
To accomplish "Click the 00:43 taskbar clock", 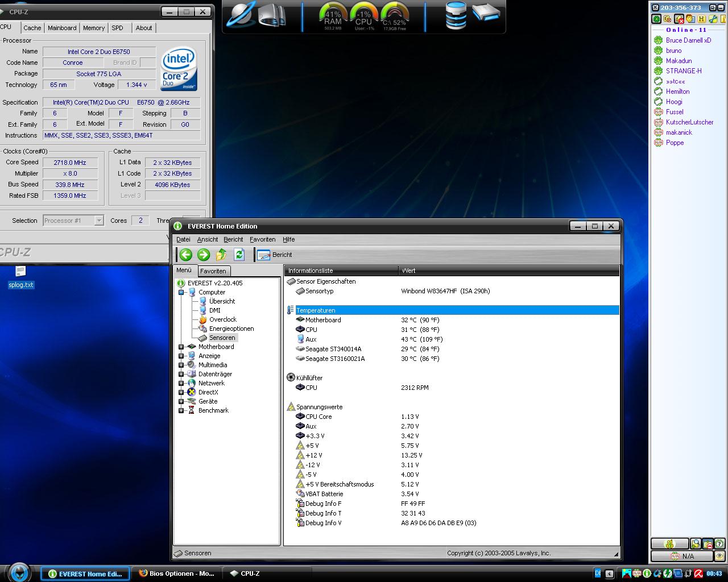I will pyautogui.click(x=714, y=574).
